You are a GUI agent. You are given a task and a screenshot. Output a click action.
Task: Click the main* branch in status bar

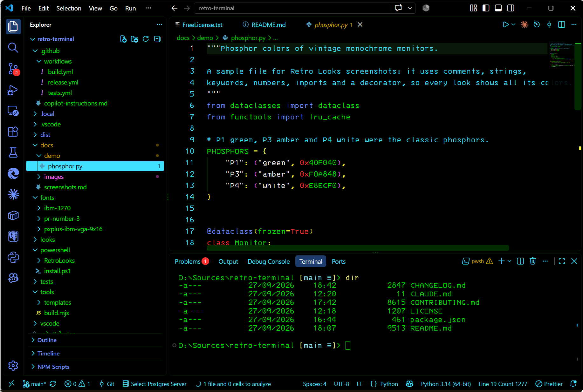coord(35,384)
